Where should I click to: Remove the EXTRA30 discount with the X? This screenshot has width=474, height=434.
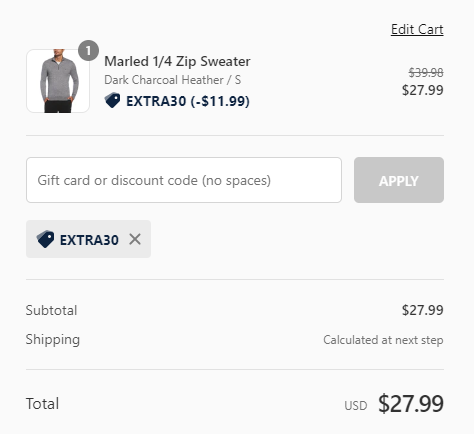coord(135,239)
